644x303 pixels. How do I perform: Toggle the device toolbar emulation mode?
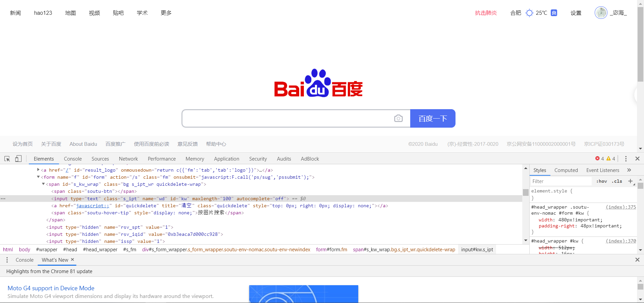click(x=18, y=159)
